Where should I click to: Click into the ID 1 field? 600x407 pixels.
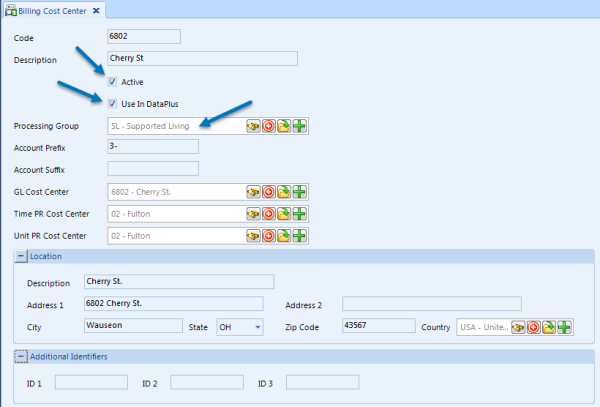tap(91, 382)
